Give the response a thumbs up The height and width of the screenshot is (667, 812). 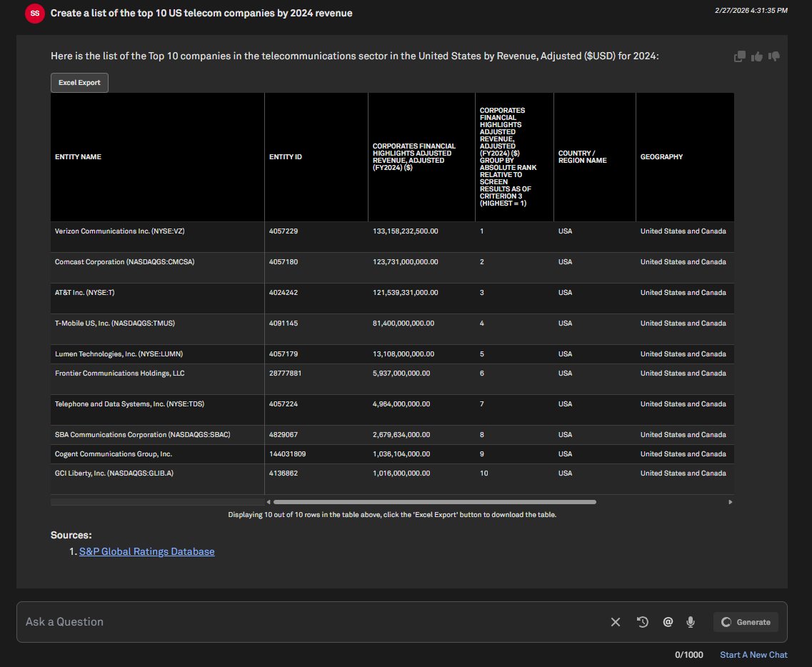tap(757, 56)
